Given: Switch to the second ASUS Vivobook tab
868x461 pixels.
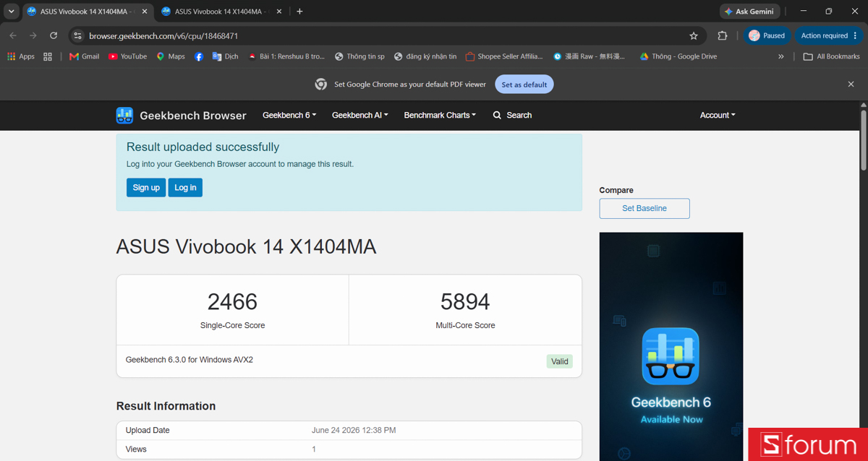Looking at the screenshot, I should coord(222,12).
